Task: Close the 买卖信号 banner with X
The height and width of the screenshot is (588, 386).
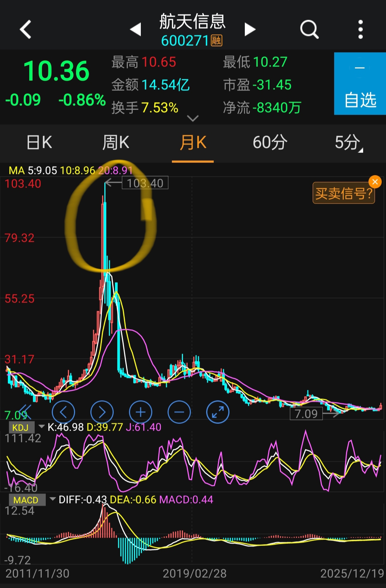Action: [x=375, y=182]
